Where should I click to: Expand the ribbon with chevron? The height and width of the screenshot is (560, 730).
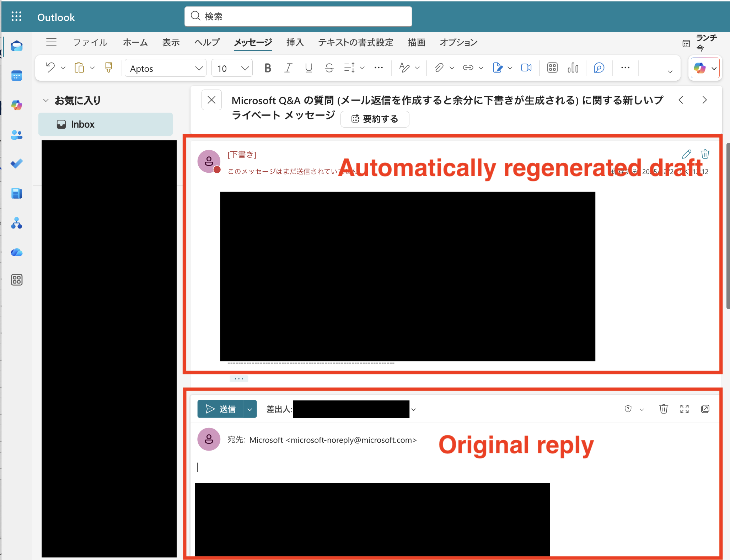[670, 72]
